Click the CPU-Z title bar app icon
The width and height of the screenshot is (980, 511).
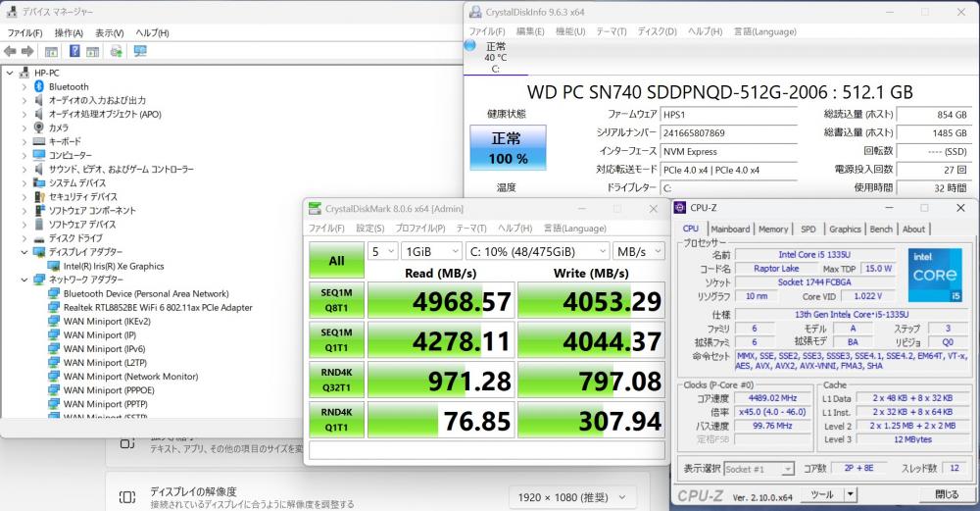[x=680, y=208]
